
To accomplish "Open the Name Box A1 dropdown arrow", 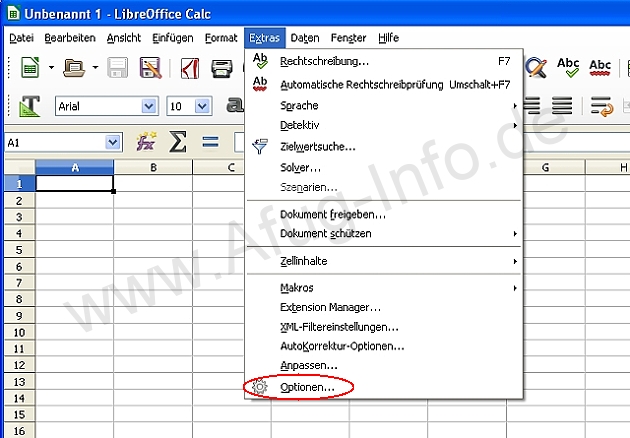I will 112,143.
